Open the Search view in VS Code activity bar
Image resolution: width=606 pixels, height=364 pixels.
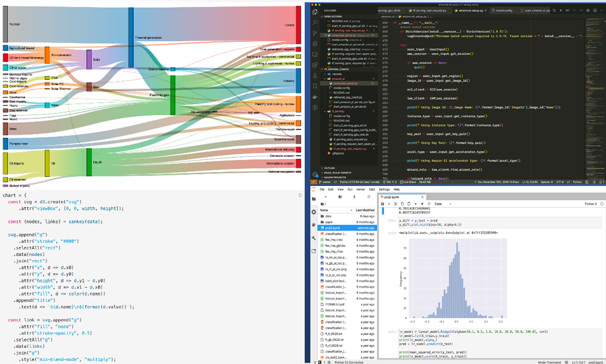(315, 23)
